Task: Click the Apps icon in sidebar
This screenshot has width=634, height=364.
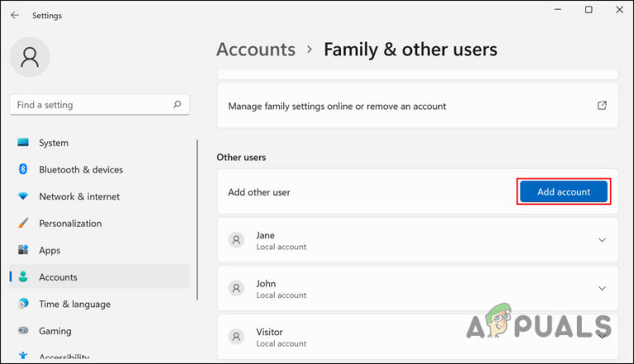Action: click(23, 249)
